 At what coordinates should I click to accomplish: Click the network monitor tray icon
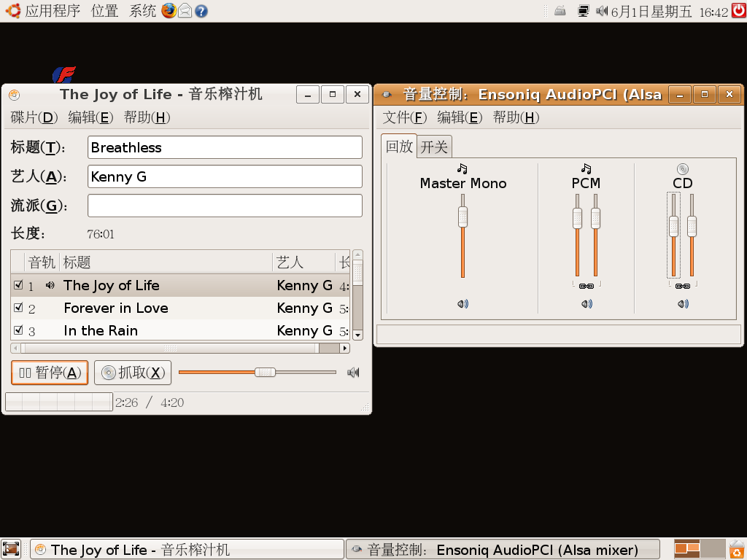[x=583, y=10]
